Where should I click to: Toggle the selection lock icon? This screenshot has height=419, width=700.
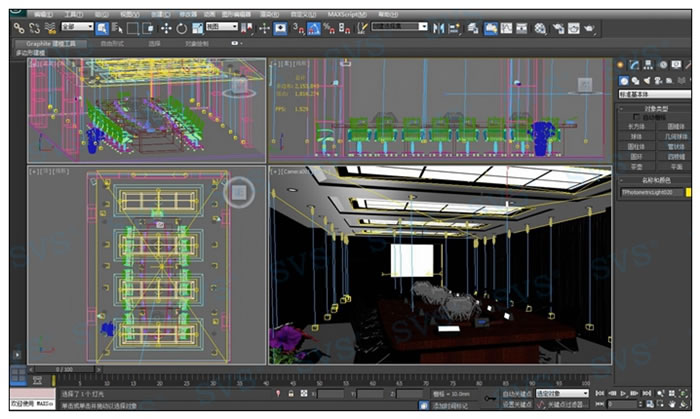click(x=291, y=393)
